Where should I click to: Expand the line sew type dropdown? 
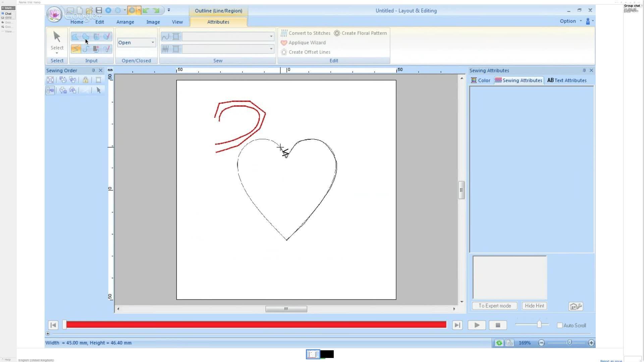pos(271,36)
